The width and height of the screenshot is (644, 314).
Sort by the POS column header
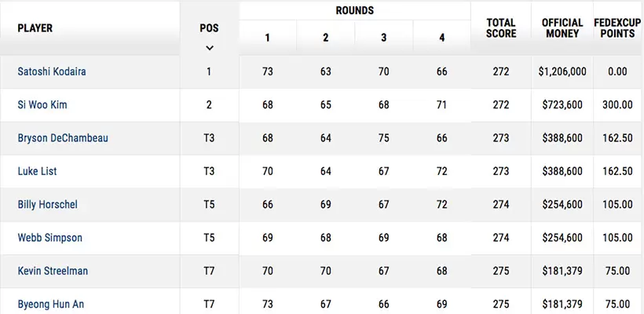209,28
